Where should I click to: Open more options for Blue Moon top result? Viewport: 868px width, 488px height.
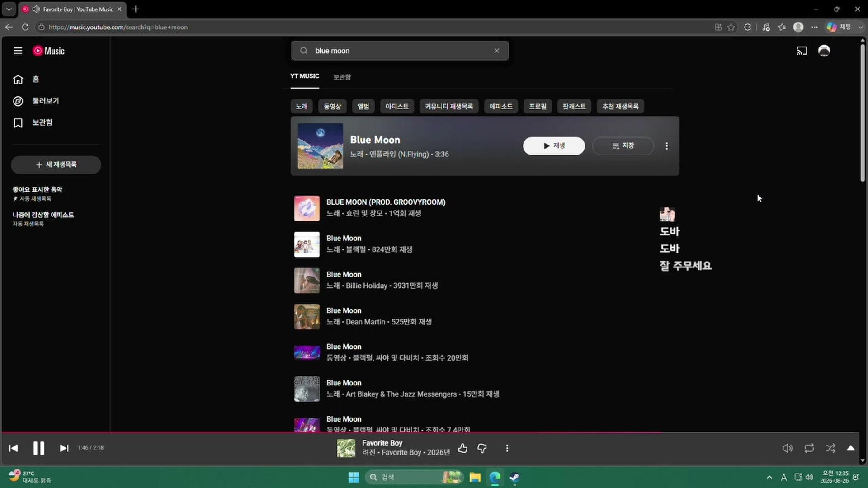pyautogui.click(x=667, y=146)
